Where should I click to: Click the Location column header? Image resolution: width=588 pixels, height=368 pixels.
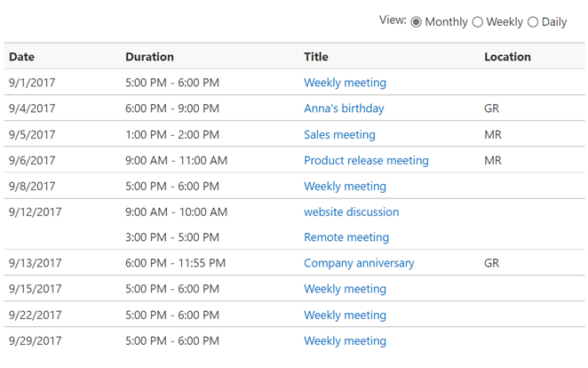pos(507,57)
